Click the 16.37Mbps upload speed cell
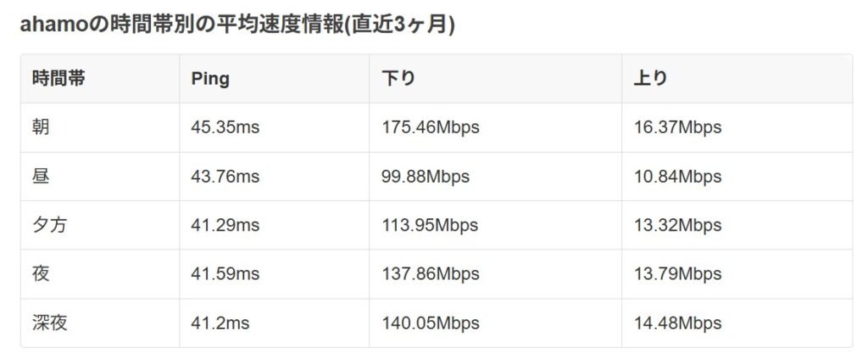The height and width of the screenshot is (359, 868). 677,127
